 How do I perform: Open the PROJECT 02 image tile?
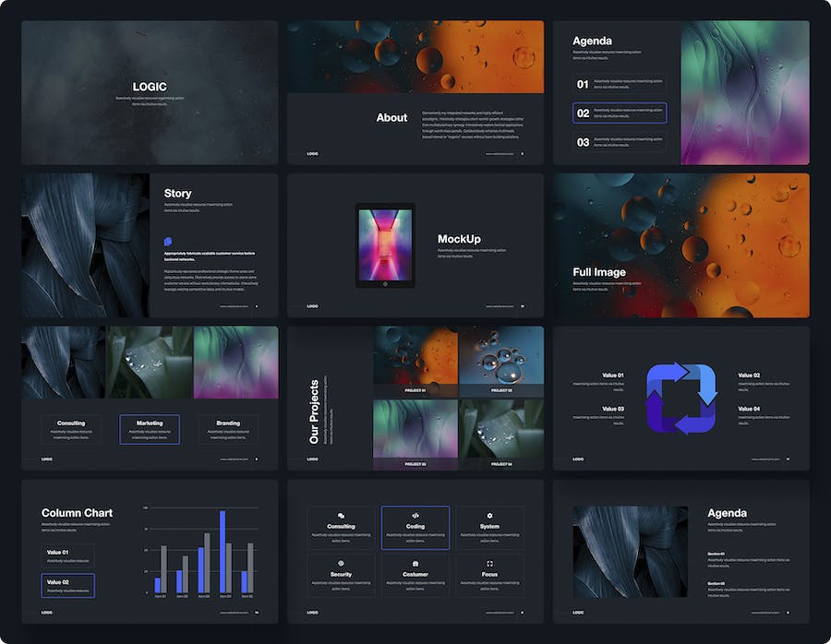pyautogui.click(x=501, y=361)
